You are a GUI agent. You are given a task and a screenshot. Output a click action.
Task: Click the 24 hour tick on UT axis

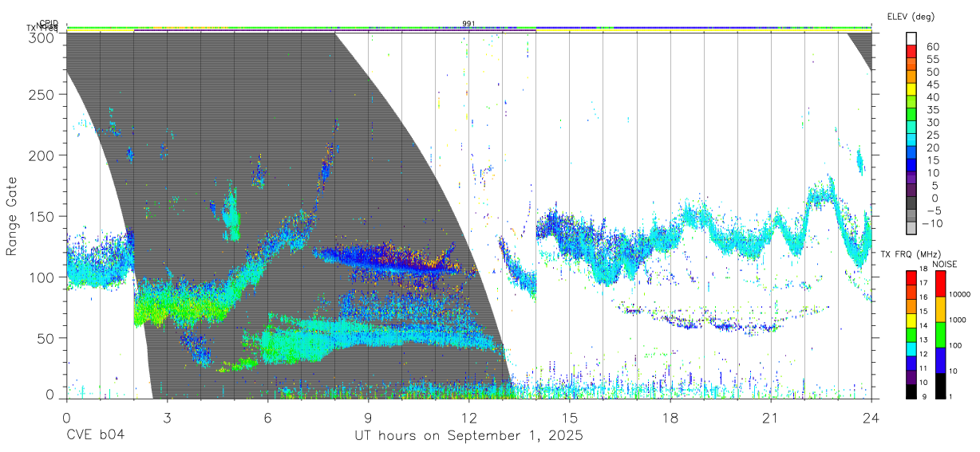871,418
